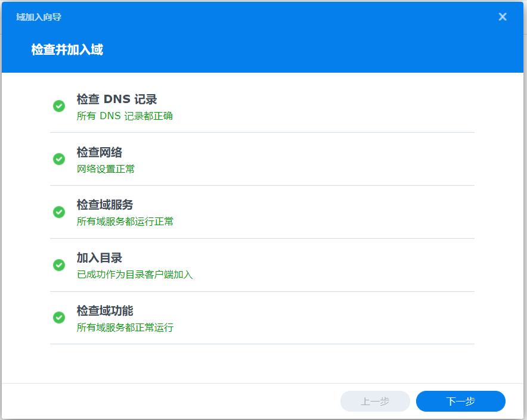Go to next step with 下一步
This screenshot has width=527, height=420.
460,401
